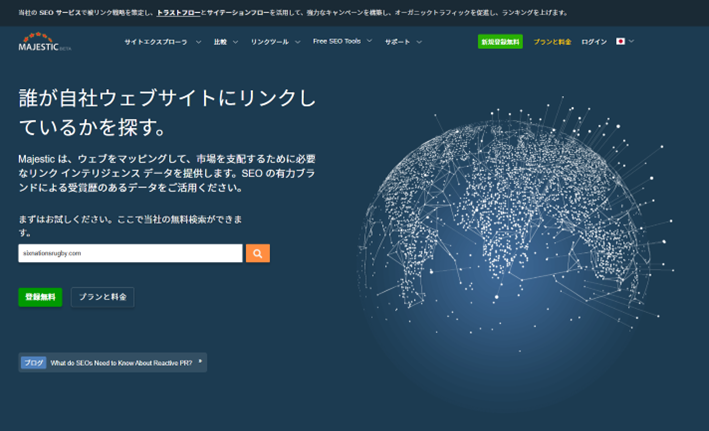Click the outlined プランと料金 button
This screenshot has height=431, width=709.
pyautogui.click(x=102, y=297)
